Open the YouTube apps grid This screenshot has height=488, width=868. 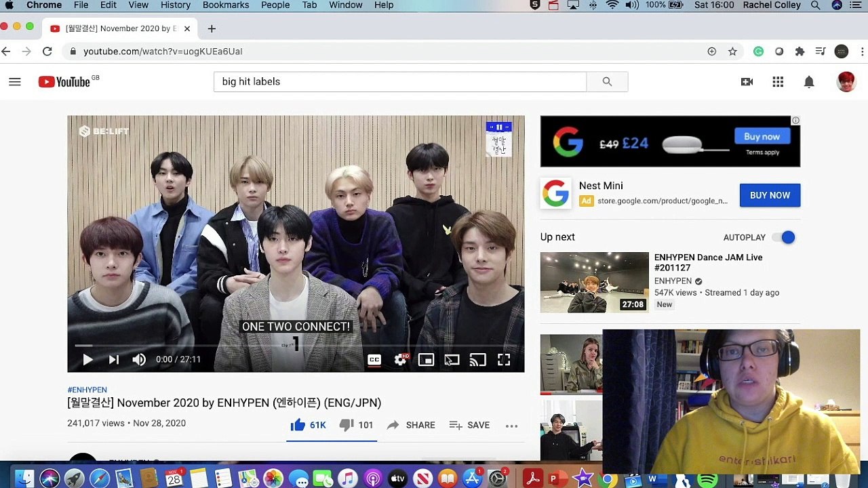[x=778, y=82]
